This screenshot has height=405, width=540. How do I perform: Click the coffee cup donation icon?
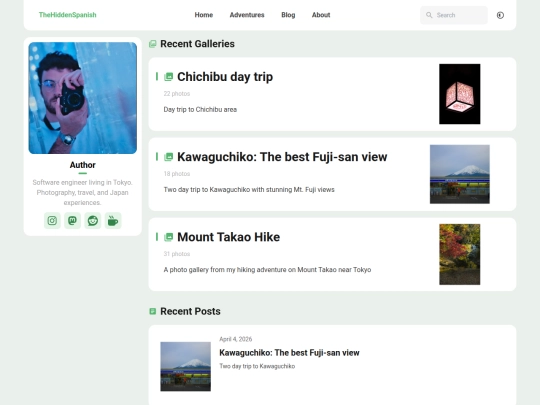point(113,220)
